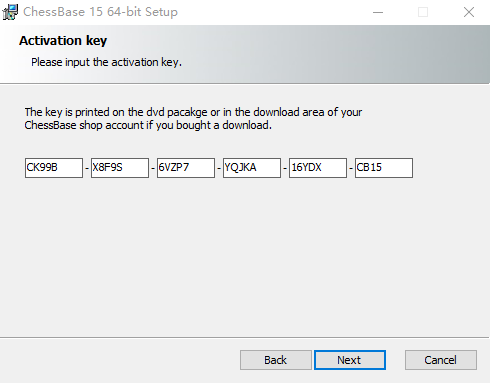490x383 pixels.
Task: Click the disabled maximize window button
Action: pyautogui.click(x=423, y=12)
